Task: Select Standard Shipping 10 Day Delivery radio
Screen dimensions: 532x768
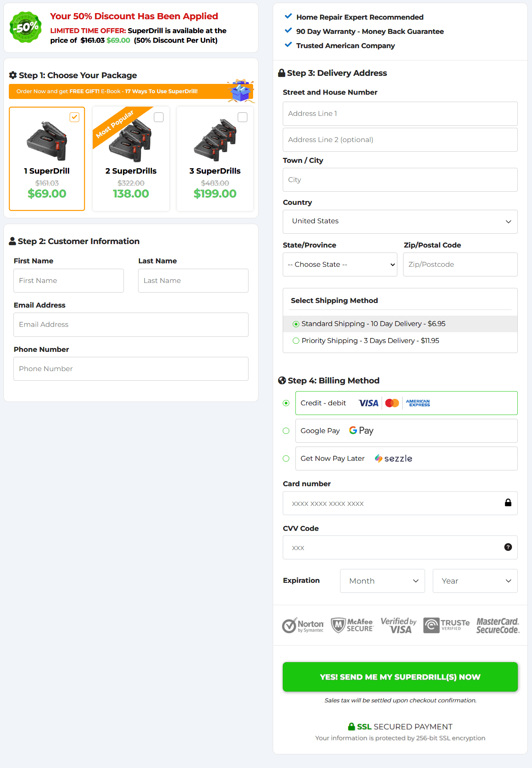Action: [x=296, y=324]
